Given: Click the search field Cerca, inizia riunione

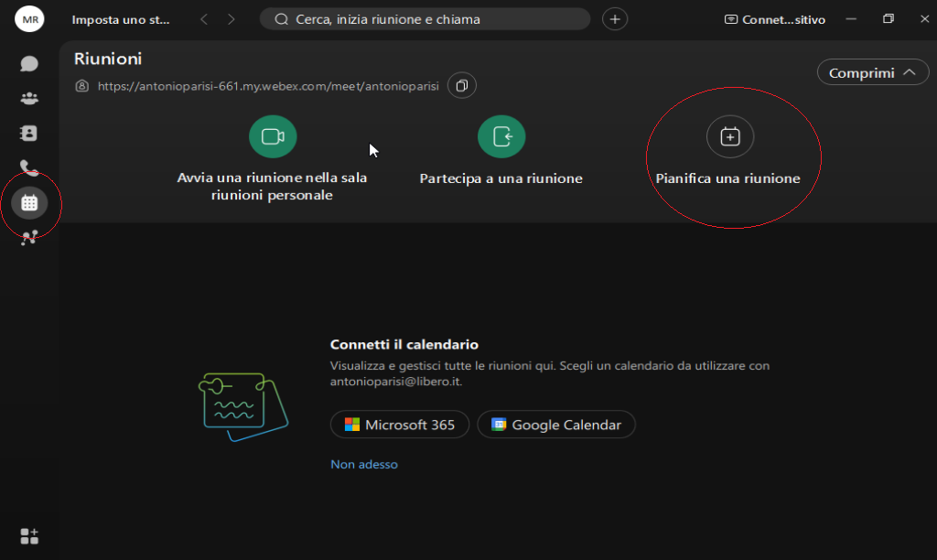Looking at the screenshot, I should (425, 19).
